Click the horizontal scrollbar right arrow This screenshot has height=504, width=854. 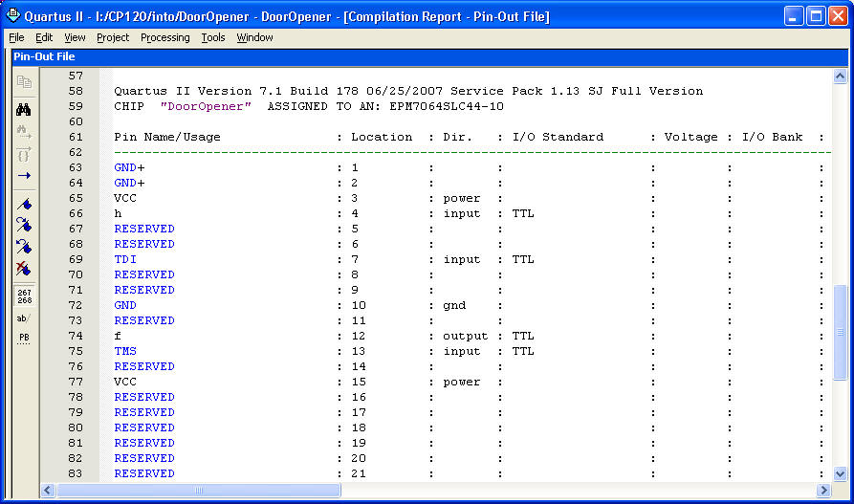(823, 491)
